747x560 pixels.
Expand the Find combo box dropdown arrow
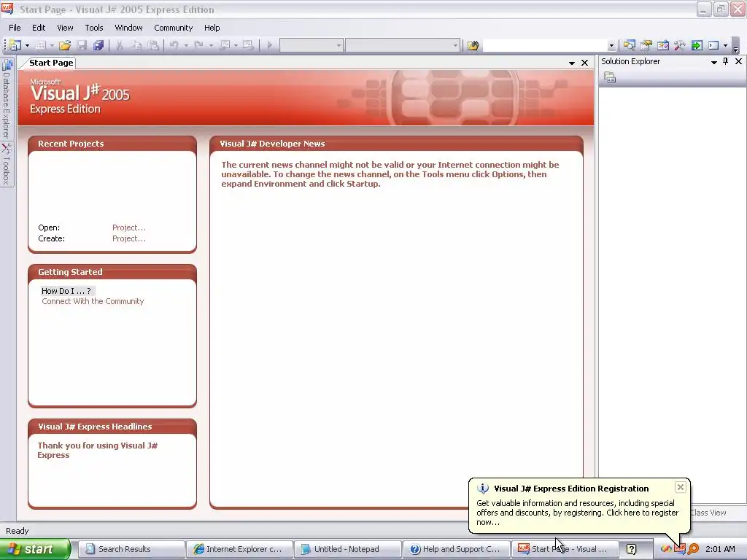(612, 46)
